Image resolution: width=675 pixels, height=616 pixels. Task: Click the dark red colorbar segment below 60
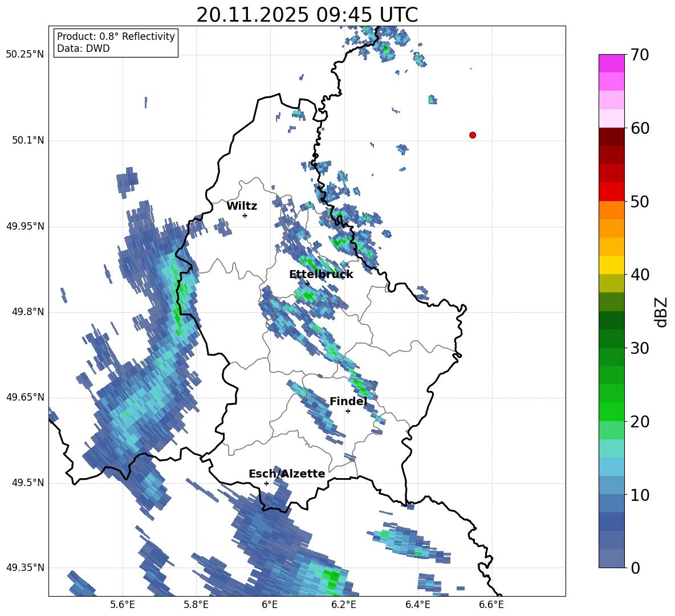tap(611, 137)
